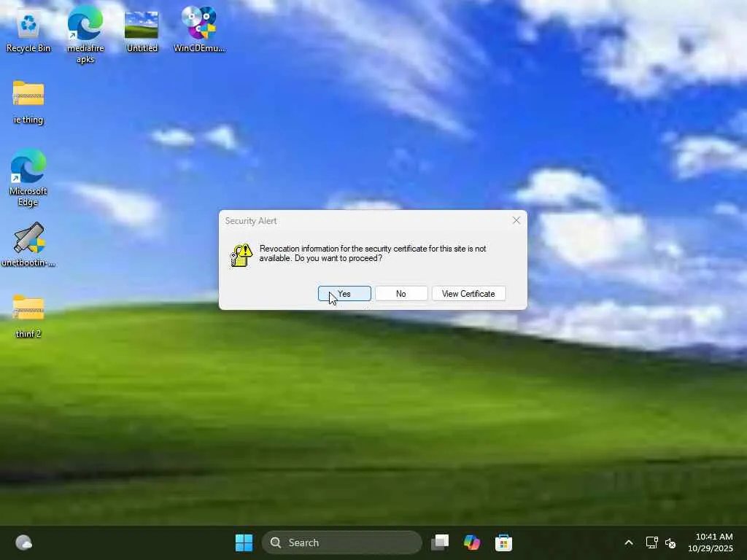
Task: Click Yes in the Security Alert dialog
Action: 344,294
